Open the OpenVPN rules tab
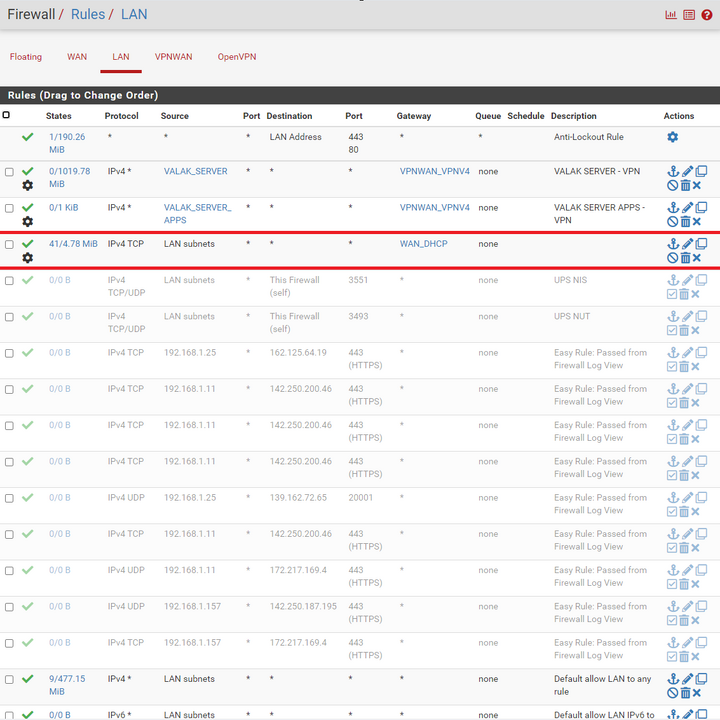720x720 pixels. point(237,57)
